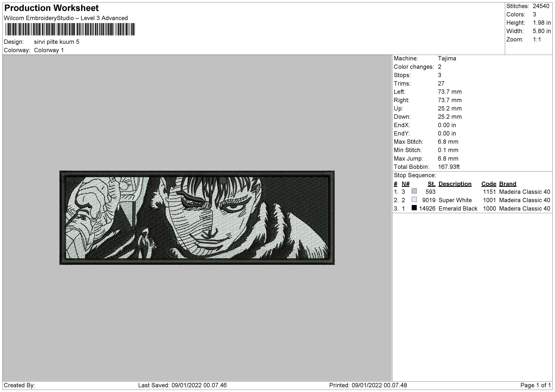The height and width of the screenshot is (392, 555).
Task: Click the 'Production Worksheet' title
Action: (52, 8)
